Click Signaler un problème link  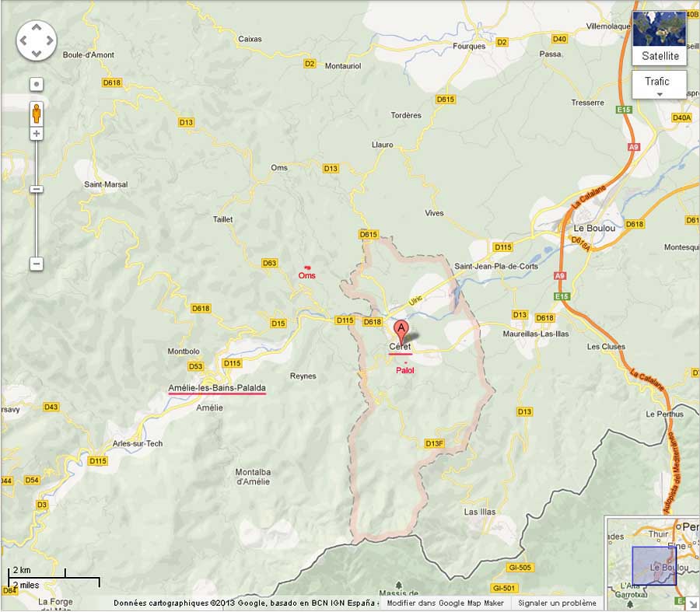(557, 603)
